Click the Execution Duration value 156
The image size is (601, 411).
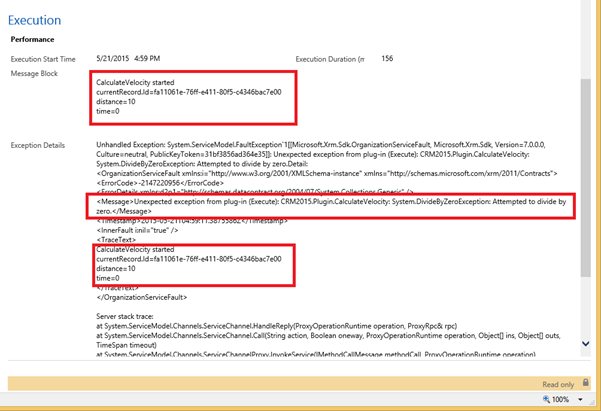coord(387,59)
